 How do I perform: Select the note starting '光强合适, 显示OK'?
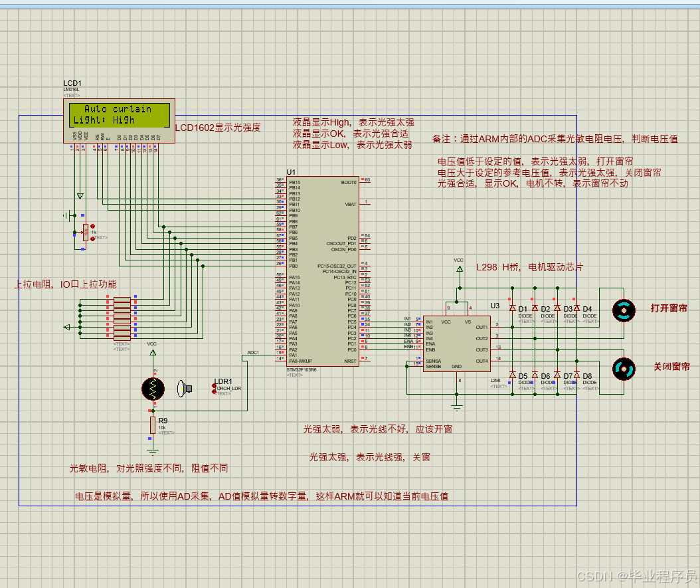pos(533,183)
